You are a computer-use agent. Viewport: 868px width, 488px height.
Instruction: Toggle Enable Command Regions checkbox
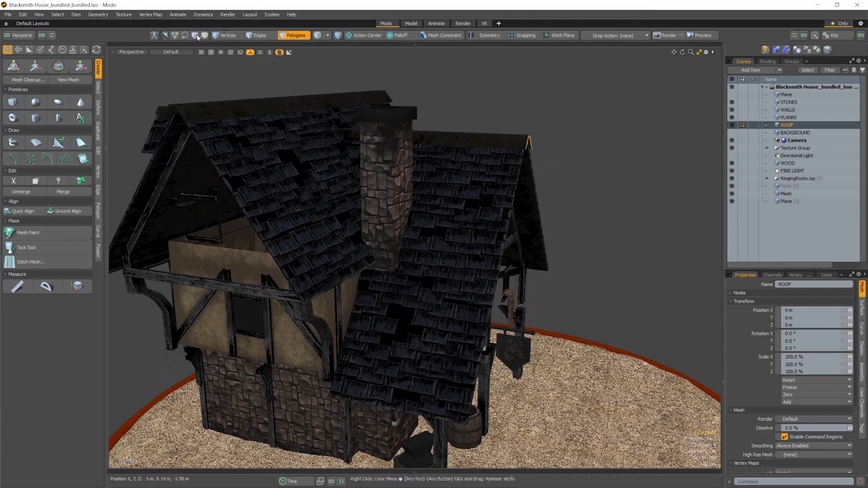[x=785, y=437]
